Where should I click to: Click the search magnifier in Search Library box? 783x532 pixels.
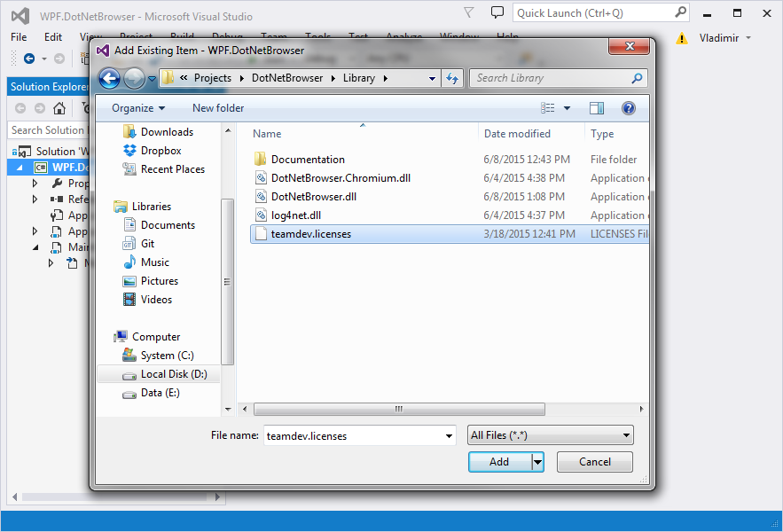[637, 78]
